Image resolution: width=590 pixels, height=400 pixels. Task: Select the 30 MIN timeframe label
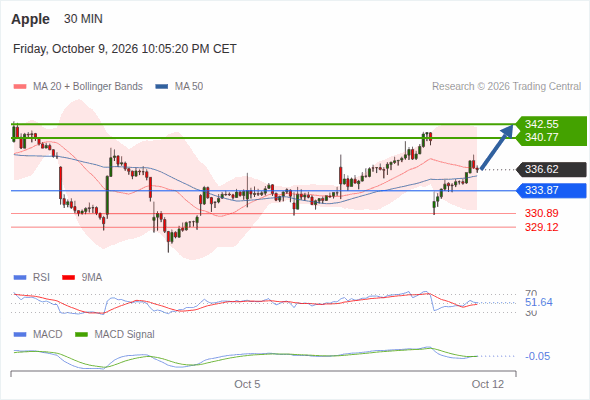(x=83, y=19)
